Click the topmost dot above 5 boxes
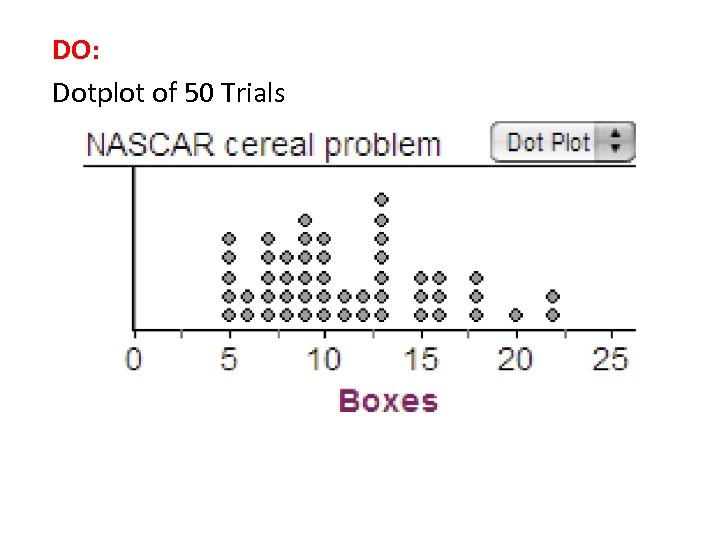Screen dimensions: 720x540 [229, 239]
